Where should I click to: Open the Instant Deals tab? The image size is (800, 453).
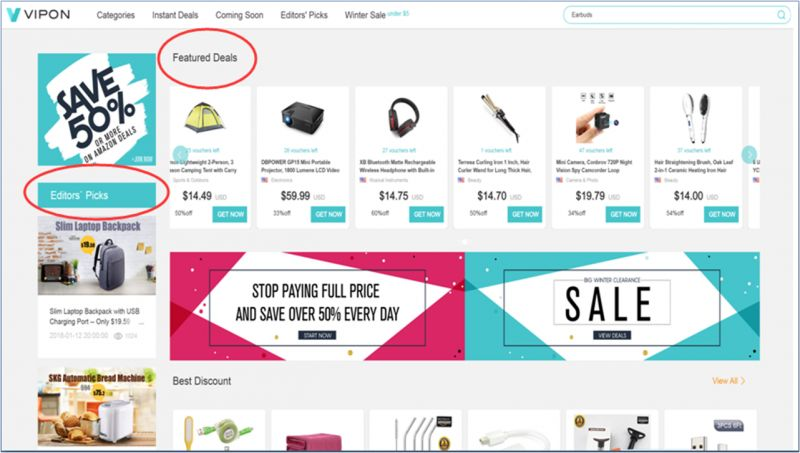[175, 15]
